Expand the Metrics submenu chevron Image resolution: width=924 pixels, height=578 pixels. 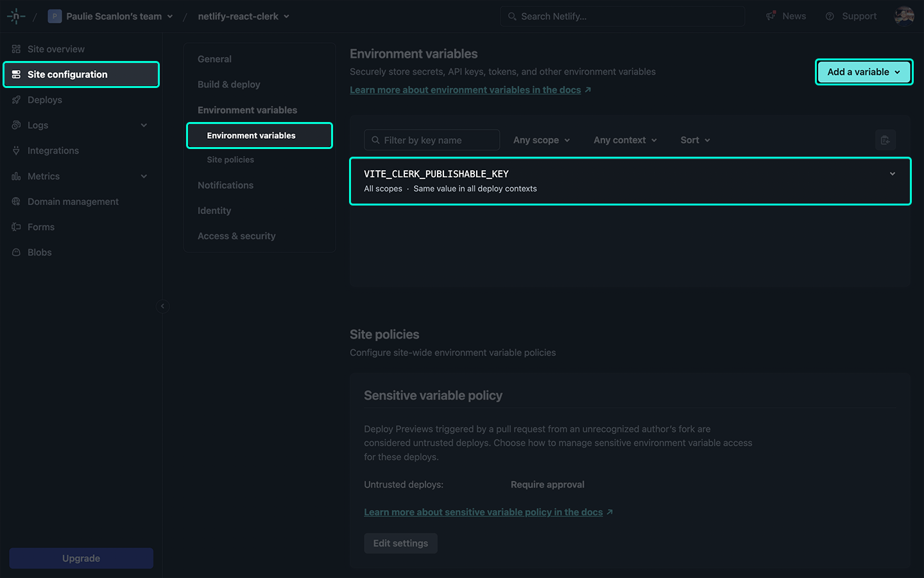coord(144,176)
